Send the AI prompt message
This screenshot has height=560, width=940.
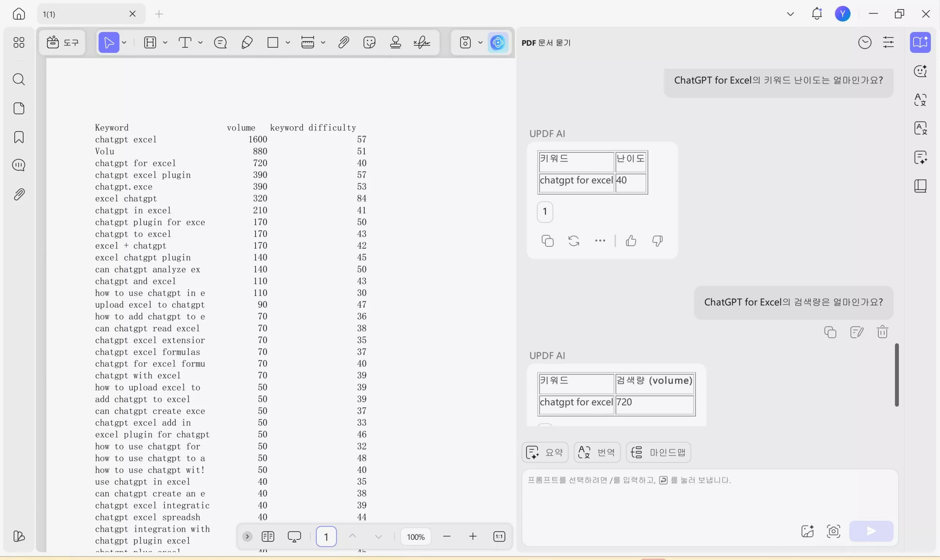point(871,531)
